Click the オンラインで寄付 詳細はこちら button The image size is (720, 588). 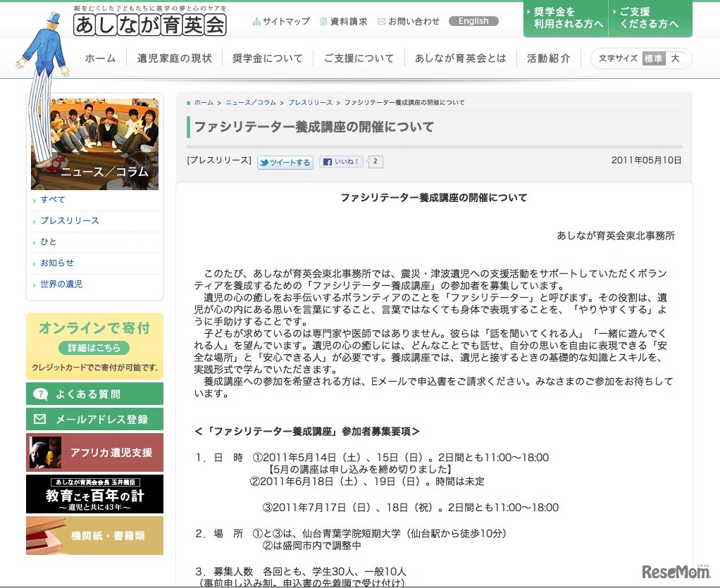point(94,348)
